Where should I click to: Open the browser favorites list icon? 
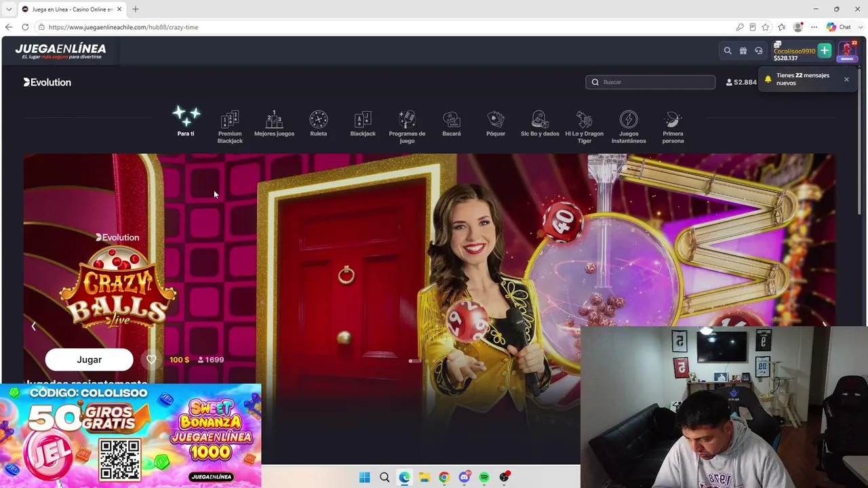(x=782, y=27)
